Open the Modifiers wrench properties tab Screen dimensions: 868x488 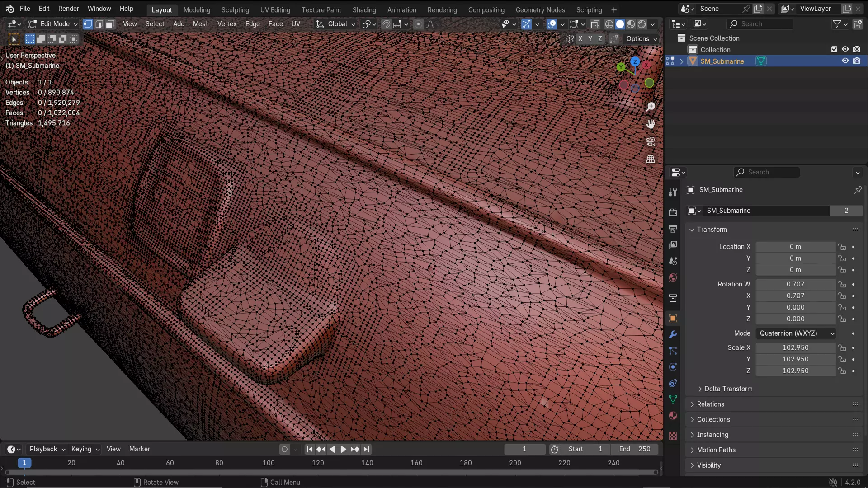(x=673, y=335)
